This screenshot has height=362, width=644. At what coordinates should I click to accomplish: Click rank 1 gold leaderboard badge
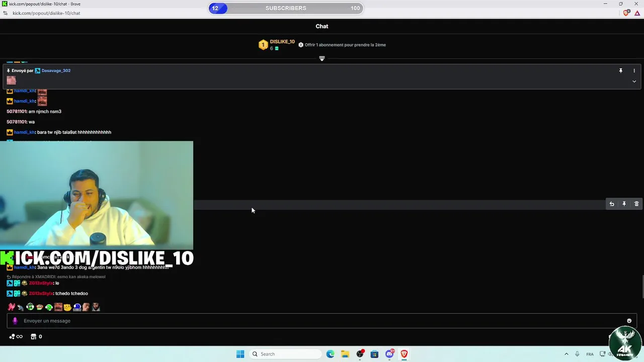[263, 45]
